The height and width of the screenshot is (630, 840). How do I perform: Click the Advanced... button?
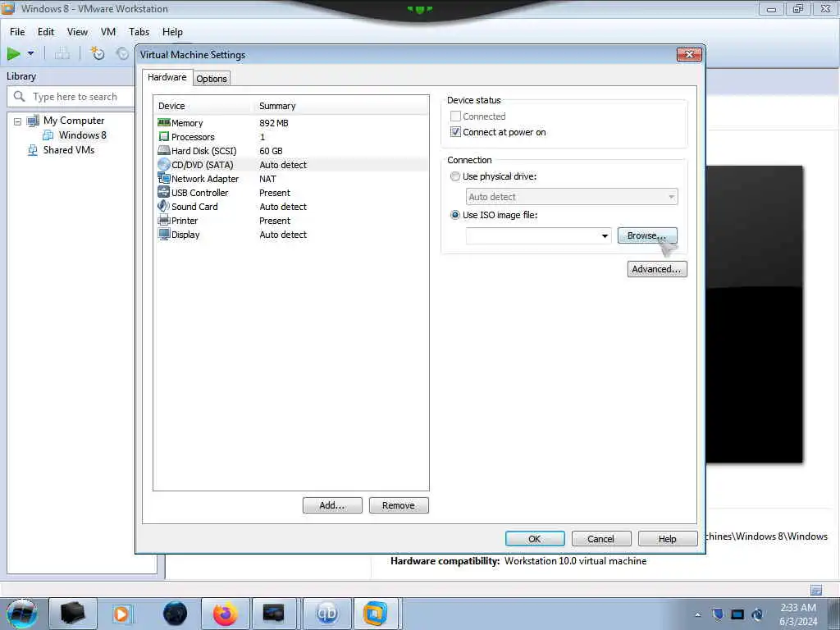click(x=657, y=269)
